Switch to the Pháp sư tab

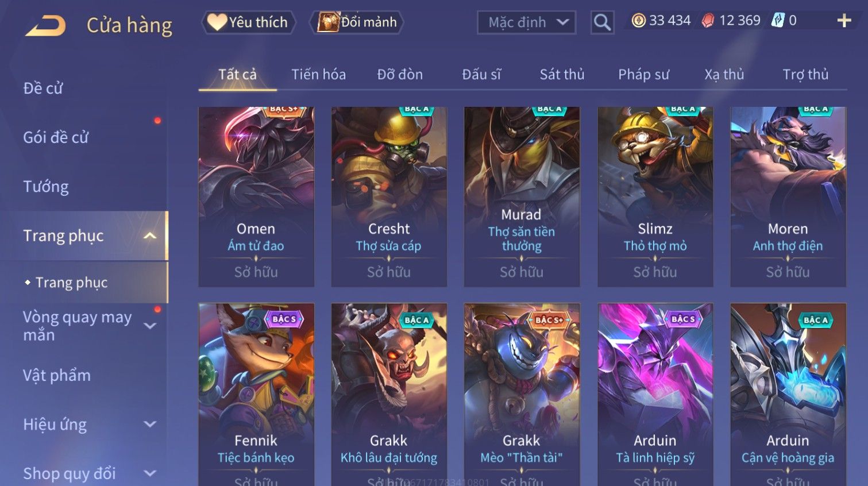pyautogui.click(x=643, y=74)
